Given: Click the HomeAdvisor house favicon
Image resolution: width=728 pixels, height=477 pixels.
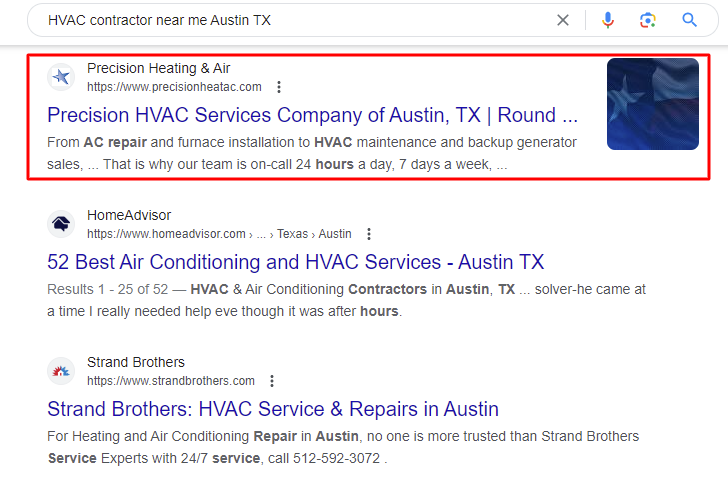Looking at the screenshot, I should tap(61, 224).
